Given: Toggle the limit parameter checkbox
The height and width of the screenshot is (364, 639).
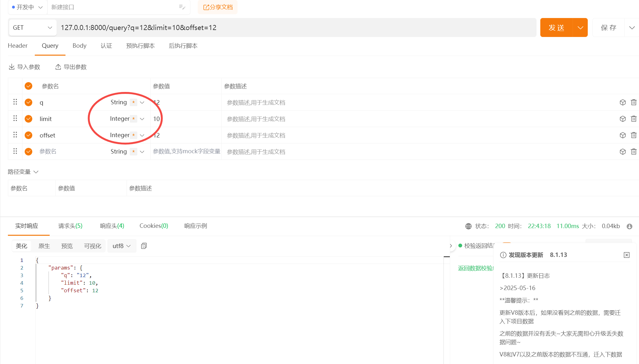Looking at the screenshot, I should click(x=28, y=119).
